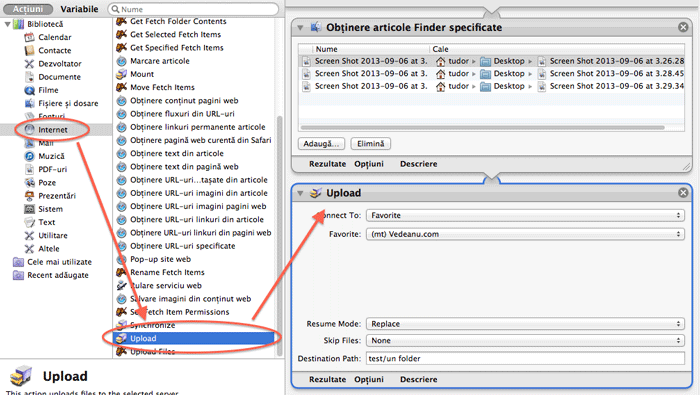Image resolution: width=700 pixels, height=395 pixels.
Task: Click the Fișiere și dosare Finder icon
Action: 29,103
